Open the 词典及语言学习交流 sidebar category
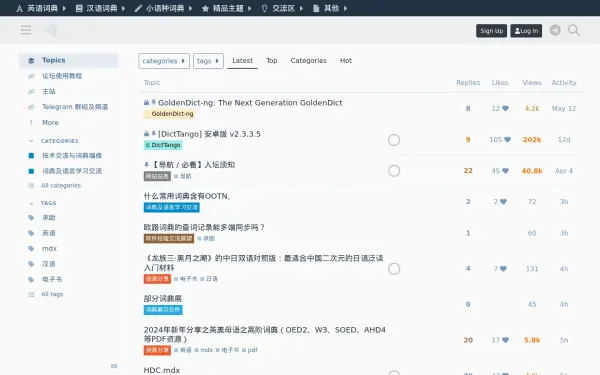This screenshot has height=375, width=600. pos(72,171)
